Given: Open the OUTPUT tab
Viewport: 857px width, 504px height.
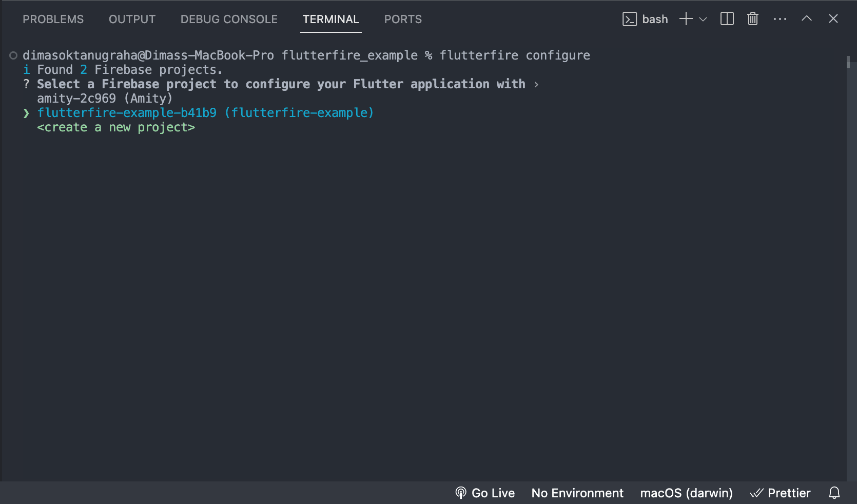Looking at the screenshot, I should (132, 20).
